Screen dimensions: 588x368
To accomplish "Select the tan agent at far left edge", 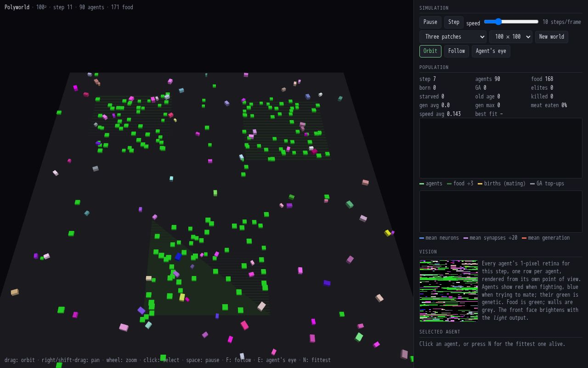I will coord(15,292).
